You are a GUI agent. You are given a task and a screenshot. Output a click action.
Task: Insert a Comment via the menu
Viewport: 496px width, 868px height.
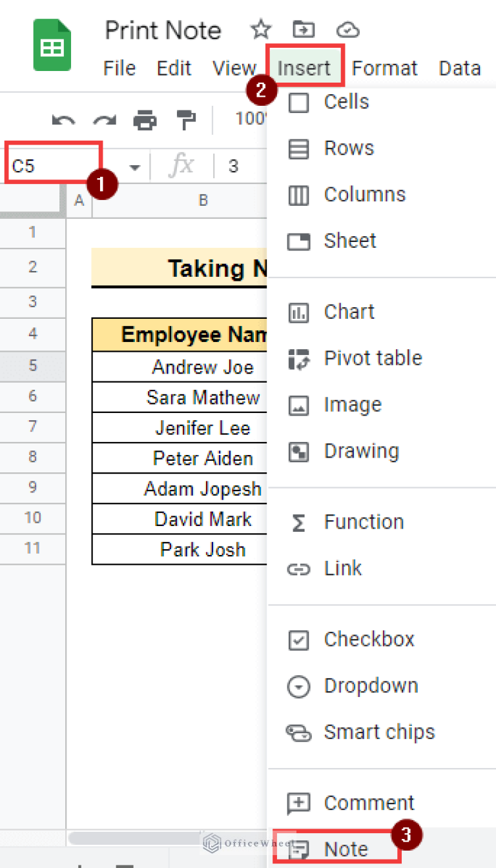(369, 803)
